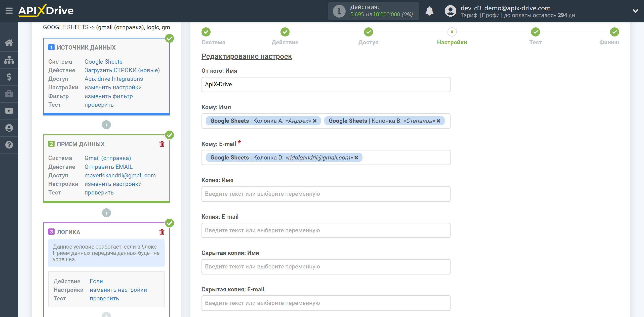Click the Редактирование настроек heading
644x317 pixels.
click(x=247, y=56)
